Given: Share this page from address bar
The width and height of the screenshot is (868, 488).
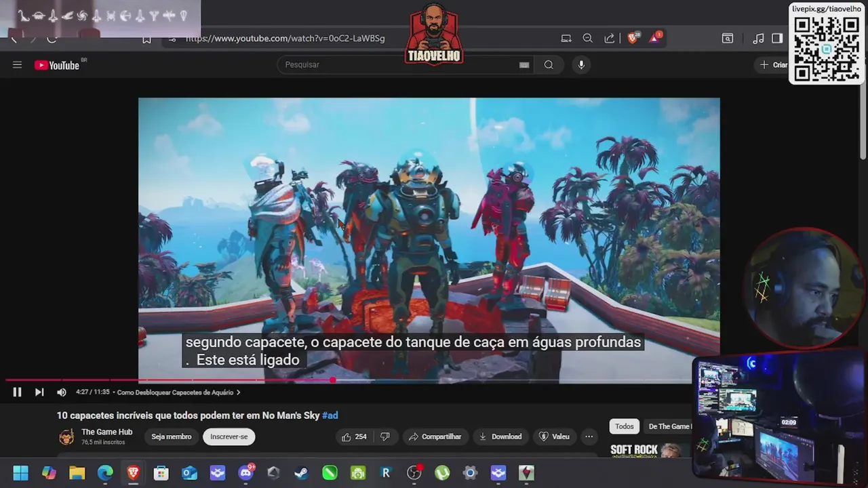Looking at the screenshot, I should 610,39.
